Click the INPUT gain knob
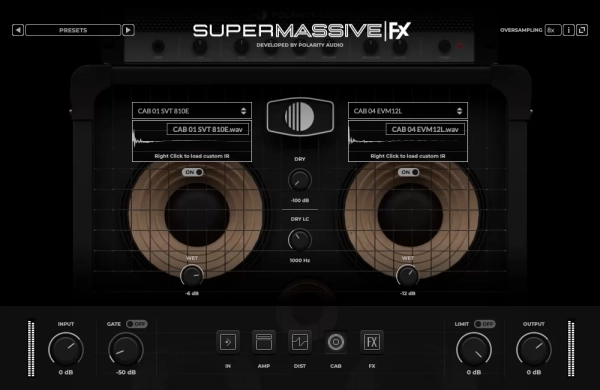Screen dimensions: 600x390 point(66,349)
